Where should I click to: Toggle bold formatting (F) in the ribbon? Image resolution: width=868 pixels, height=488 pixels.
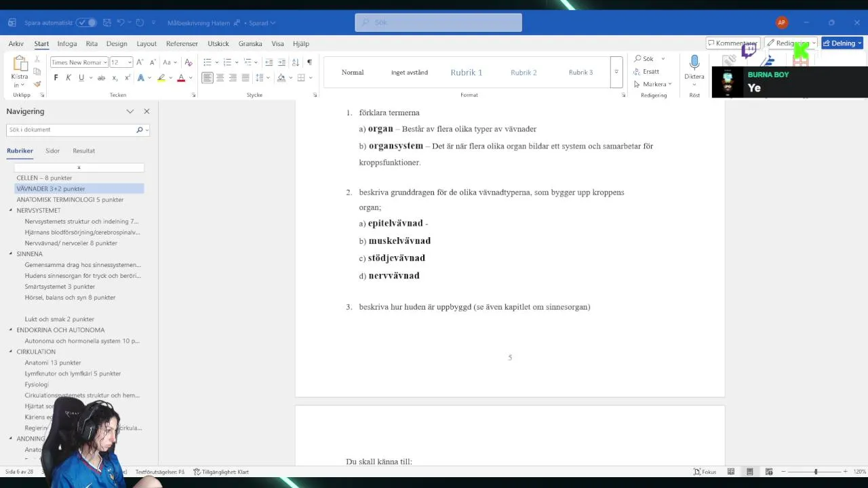pyautogui.click(x=56, y=78)
